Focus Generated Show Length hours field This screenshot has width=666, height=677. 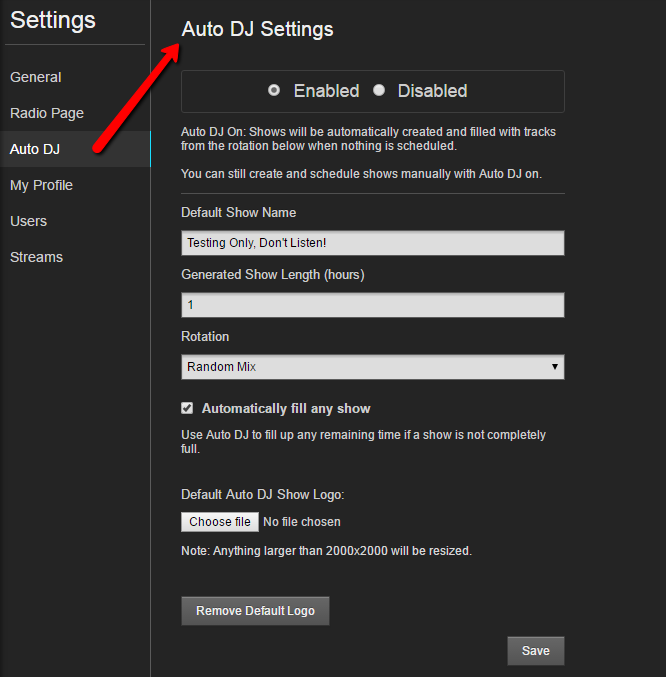click(x=372, y=305)
